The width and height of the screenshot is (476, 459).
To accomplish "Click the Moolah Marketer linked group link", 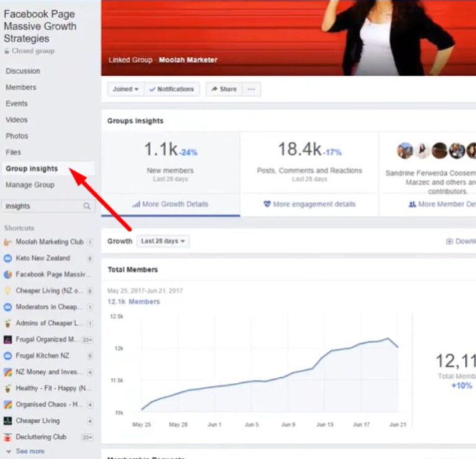I will click(188, 60).
